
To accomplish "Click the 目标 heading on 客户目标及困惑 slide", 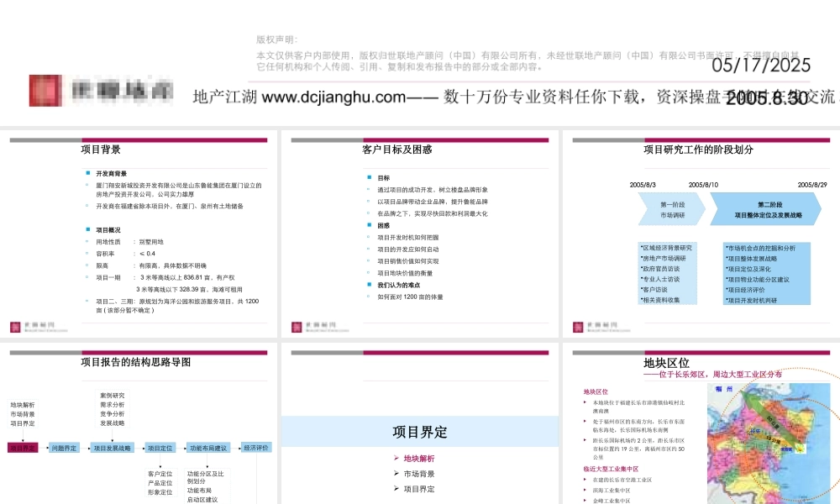I will (384, 178).
